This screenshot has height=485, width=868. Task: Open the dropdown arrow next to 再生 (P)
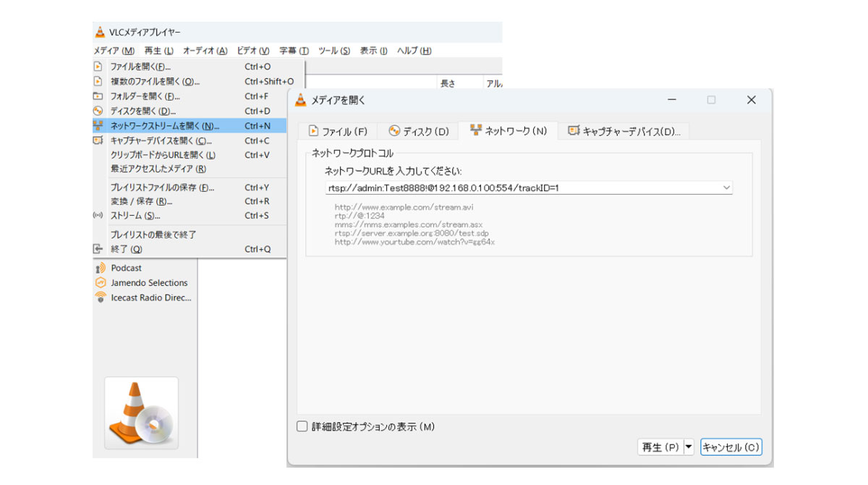(688, 447)
